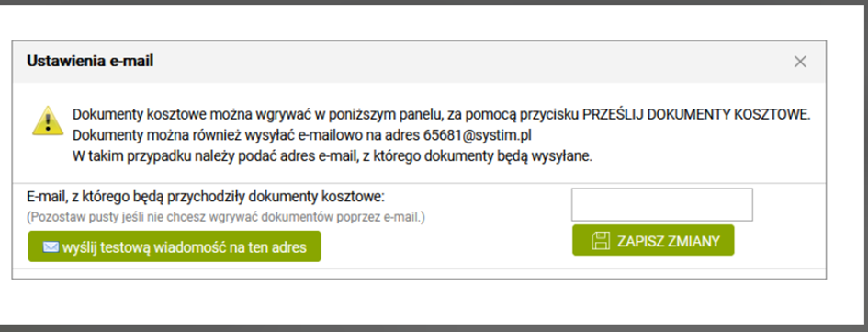
Task: Click the dark overlay strip above the dialog
Action: pyautogui.click(x=434, y=2)
